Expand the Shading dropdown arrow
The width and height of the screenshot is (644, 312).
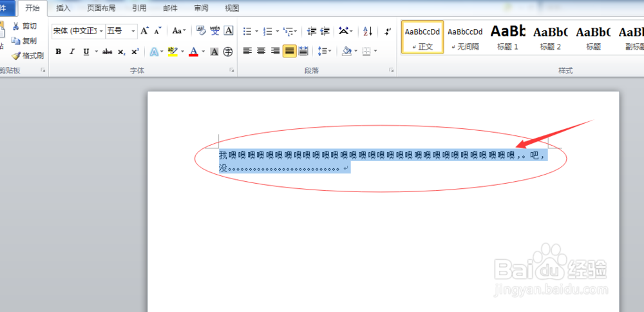click(355, 52)
